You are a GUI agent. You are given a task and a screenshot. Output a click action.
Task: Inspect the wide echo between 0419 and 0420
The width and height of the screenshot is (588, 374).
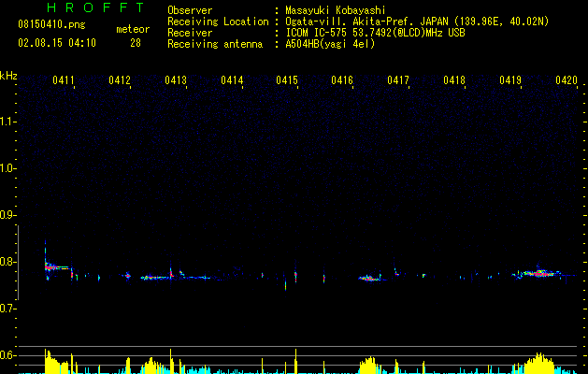538,273
